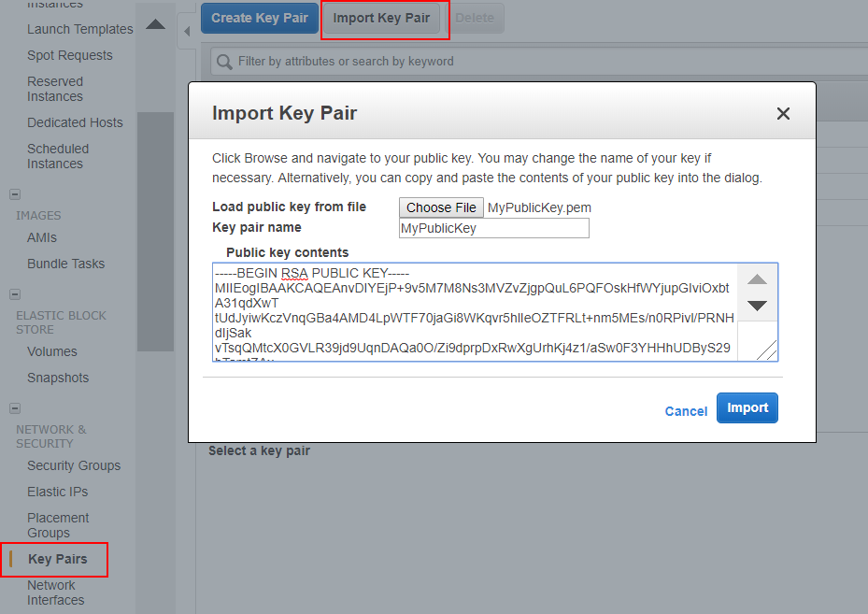Viewport: 868px width, 614px height.
Task: Click Choose File to load a public key
Action: coord(441,207)
